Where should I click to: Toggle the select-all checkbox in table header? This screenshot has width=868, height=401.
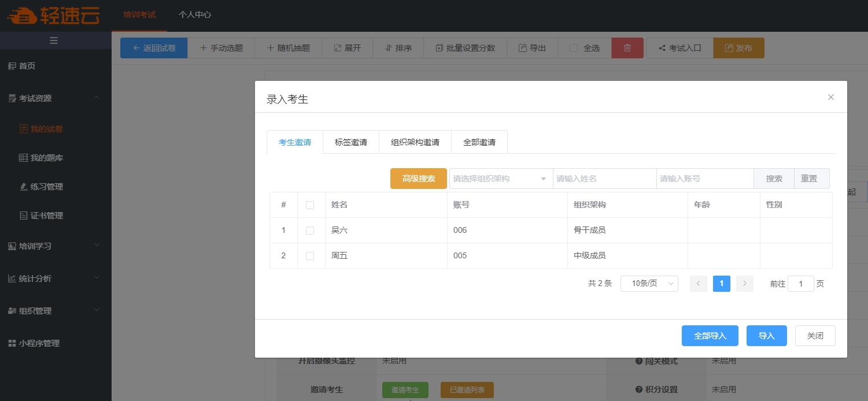point(310,205)
